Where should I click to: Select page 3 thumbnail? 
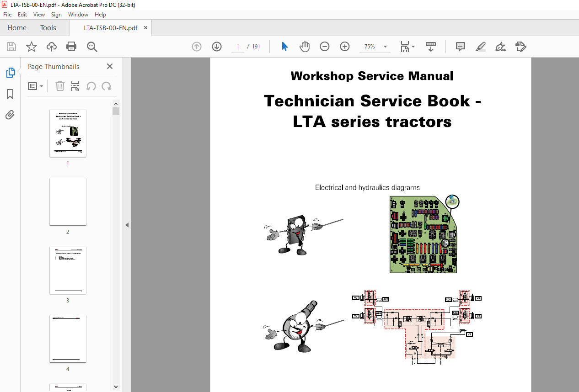click(x=68, y=270)
